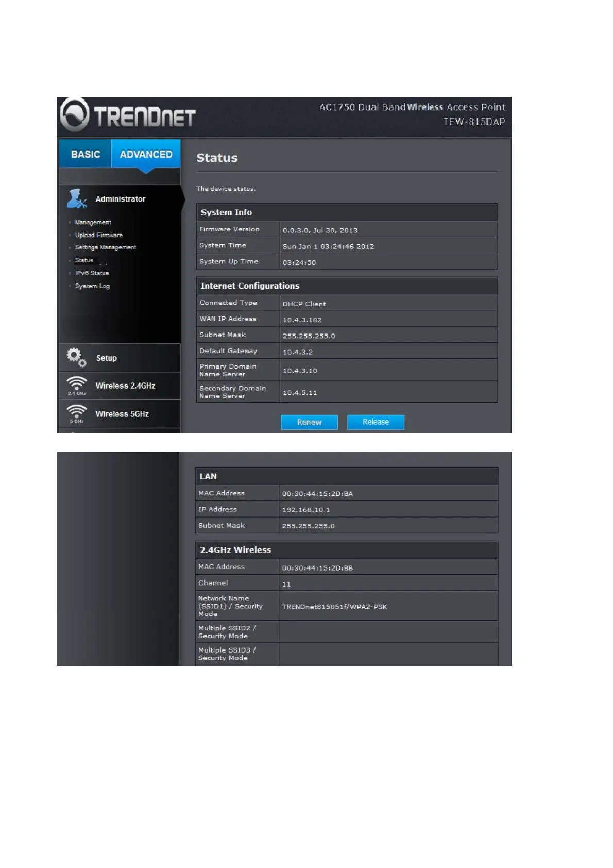Click the DHCP Client connected type value
This screenshot has width=613, height=868.
(x=304, y=304)
